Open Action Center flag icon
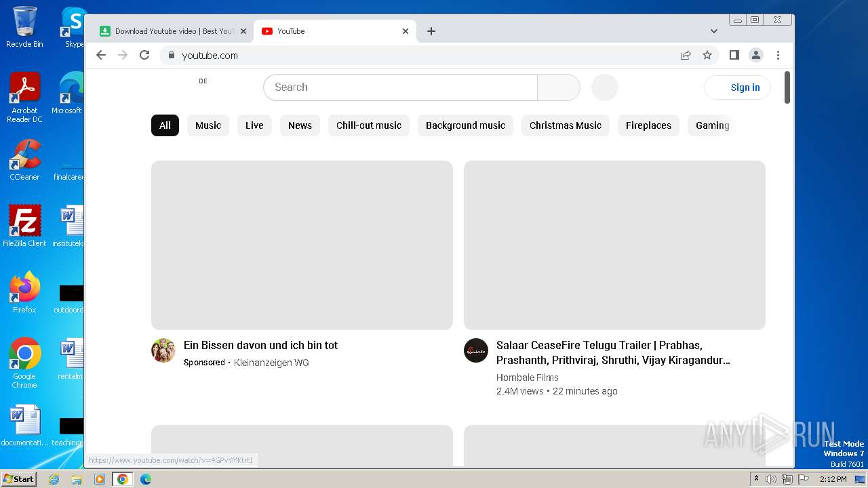Image resolution: width=868 pixels, height=488 pixels. point(804,479)
